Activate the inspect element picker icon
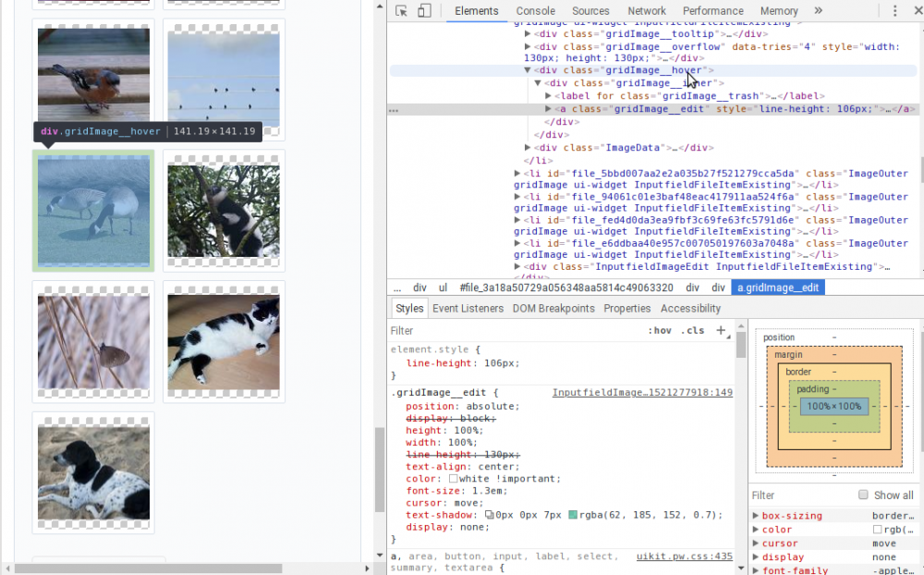 coord(402,11)
